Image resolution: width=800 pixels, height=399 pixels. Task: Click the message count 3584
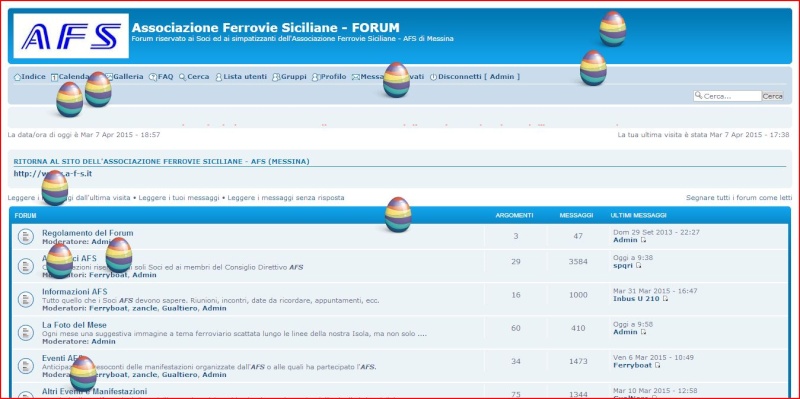(578, 262)
